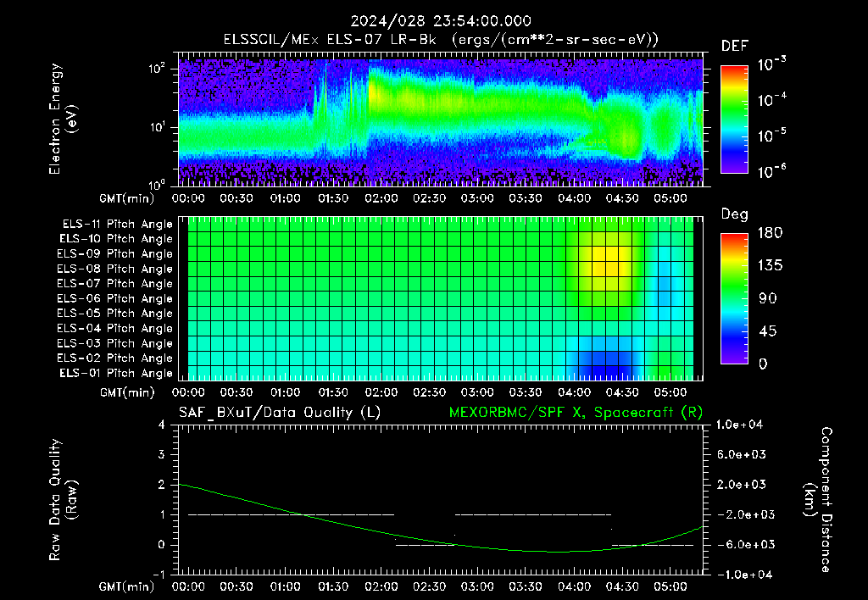Click the ELS-04 Pitch Angle row label

click(x=115, y=328)
